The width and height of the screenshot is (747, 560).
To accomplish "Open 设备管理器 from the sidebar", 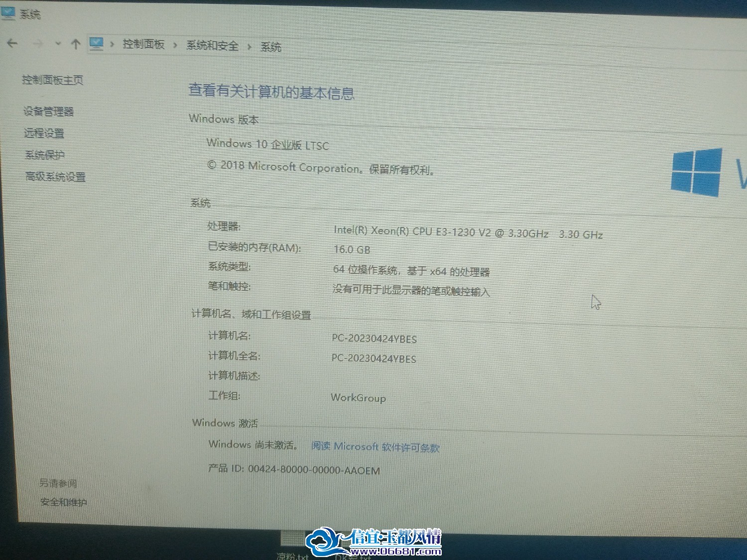I will 49,112.
